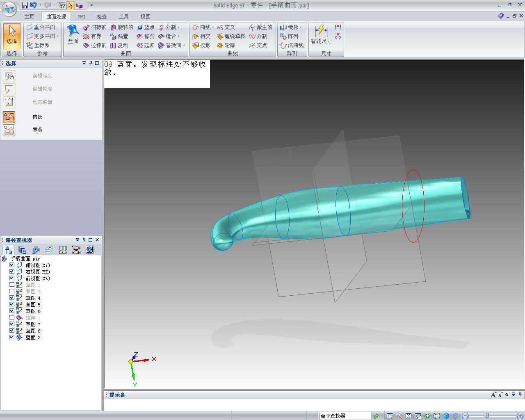Click the zoom slider handle in status bar
Viewport: 525px width, 420px height.
486,416
